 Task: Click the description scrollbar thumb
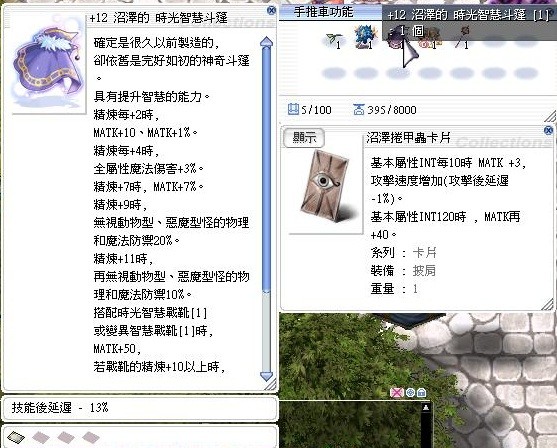(x=266, y=169)
